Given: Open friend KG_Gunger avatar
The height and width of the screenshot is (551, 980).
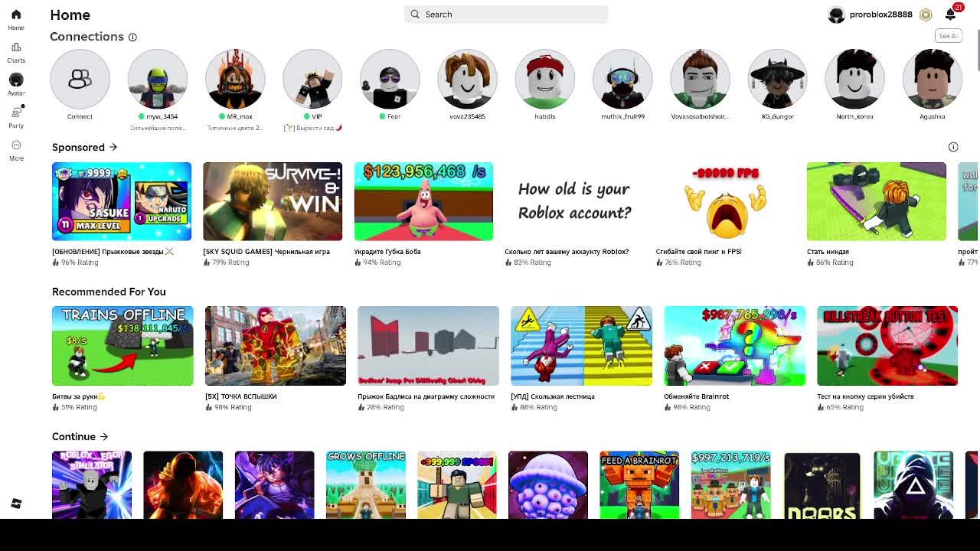Looking at the screenshot, I should pos(777,79).
